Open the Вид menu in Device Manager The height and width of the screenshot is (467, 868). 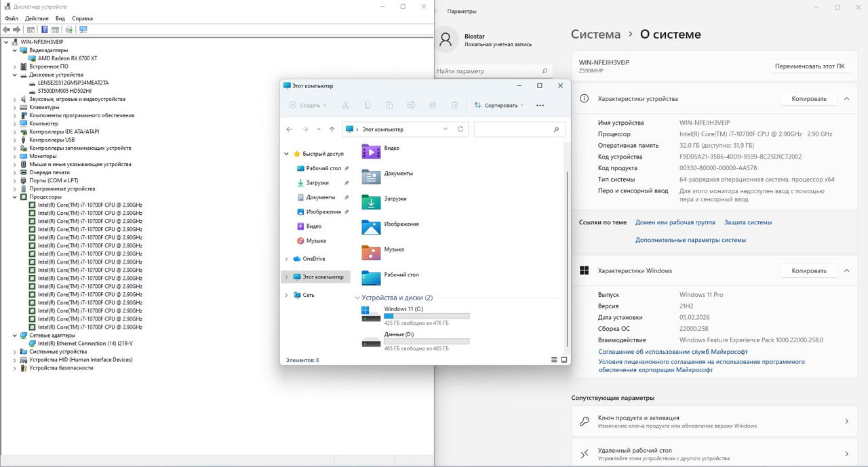pyautogui.click(x=60, y=18)
